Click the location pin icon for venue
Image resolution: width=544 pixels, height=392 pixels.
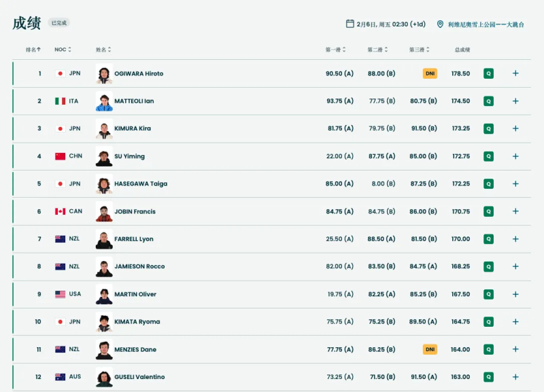pos(440,24)
